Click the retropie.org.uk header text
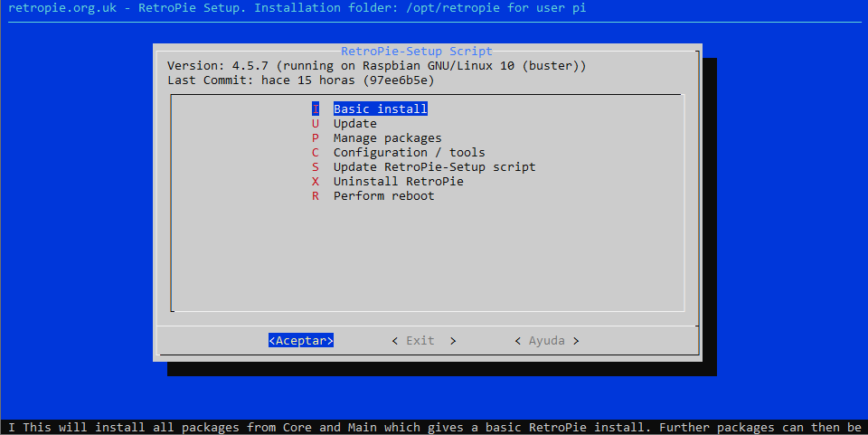Image resolution: width=868 pixels, height=435 pixels. pyautogui.click(x=297, y=8)
